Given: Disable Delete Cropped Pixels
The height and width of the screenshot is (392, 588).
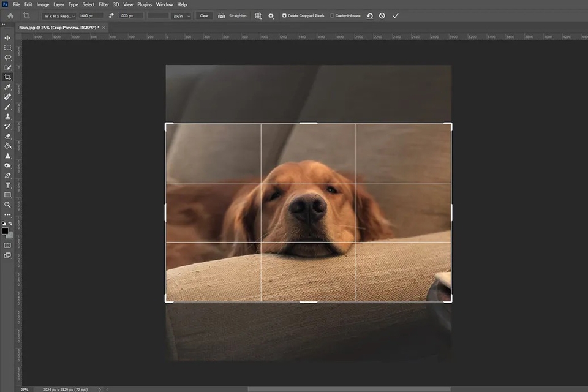Looking at the screenshot, I should tap(284, 16).
